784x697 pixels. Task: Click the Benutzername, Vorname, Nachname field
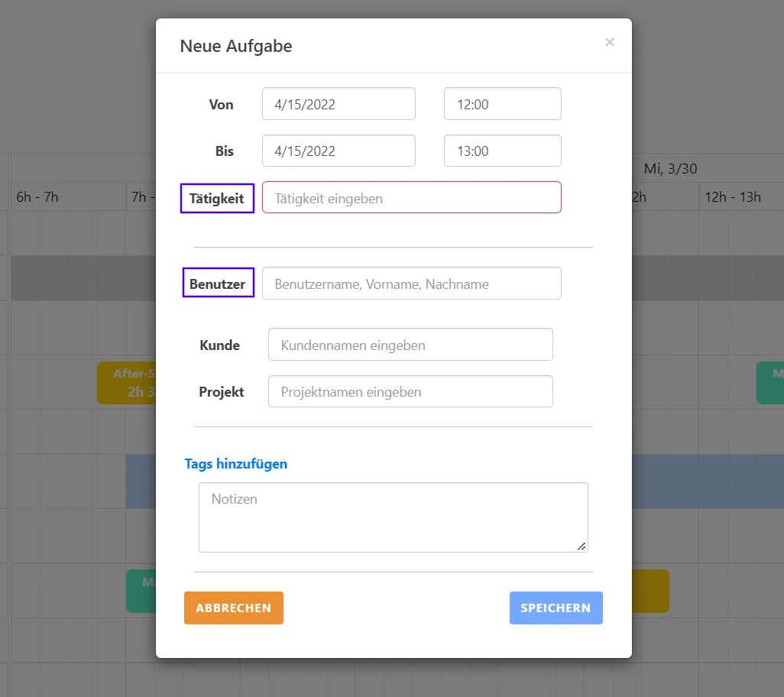click(x=411, y=283)
